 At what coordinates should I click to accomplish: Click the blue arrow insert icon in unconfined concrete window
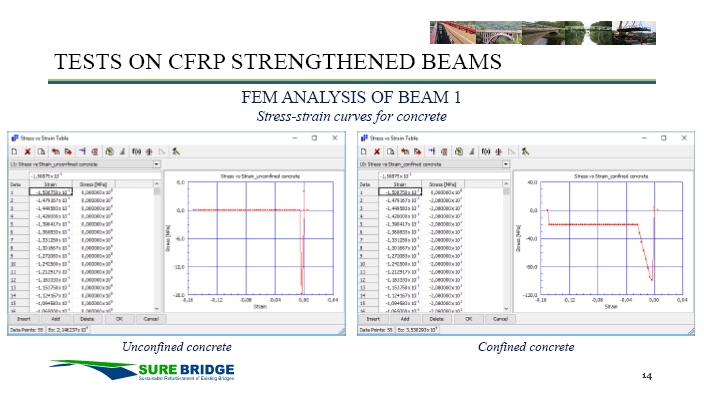pyautogui.click(x=82, y=152)
